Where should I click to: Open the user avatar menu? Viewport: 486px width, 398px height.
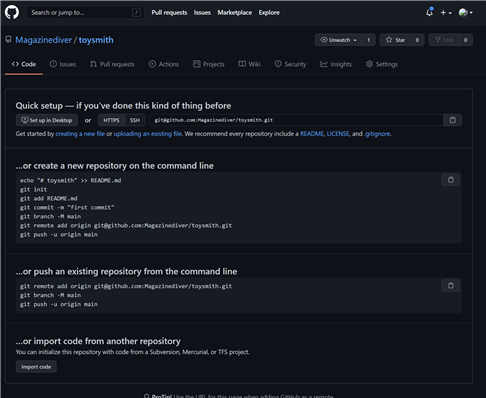[465, 13]
